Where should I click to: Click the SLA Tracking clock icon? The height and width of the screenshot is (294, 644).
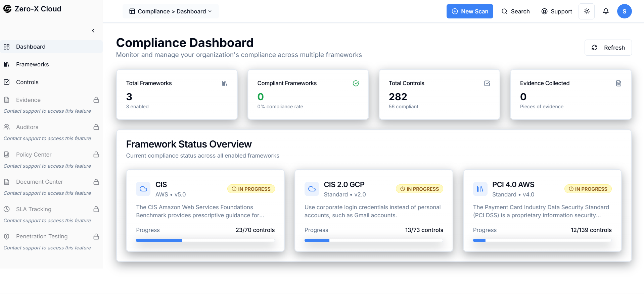(7, 209)
